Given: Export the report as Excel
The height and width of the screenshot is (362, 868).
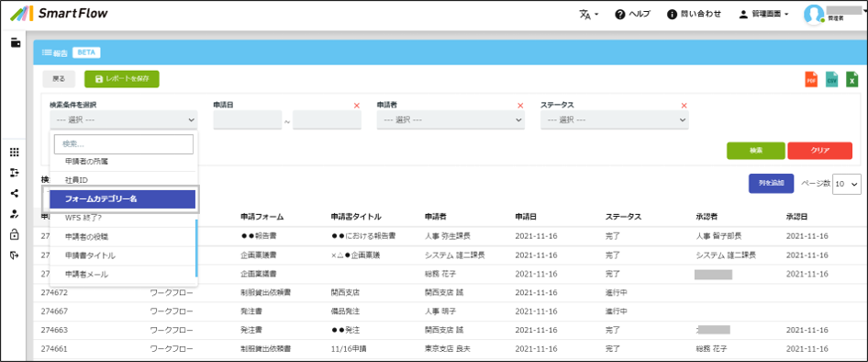Looking at the screenshot, I should 852,79.
